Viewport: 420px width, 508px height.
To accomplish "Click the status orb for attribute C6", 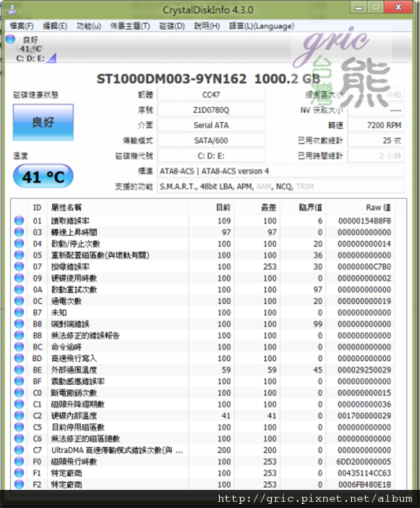I will [x=19, y=438].
